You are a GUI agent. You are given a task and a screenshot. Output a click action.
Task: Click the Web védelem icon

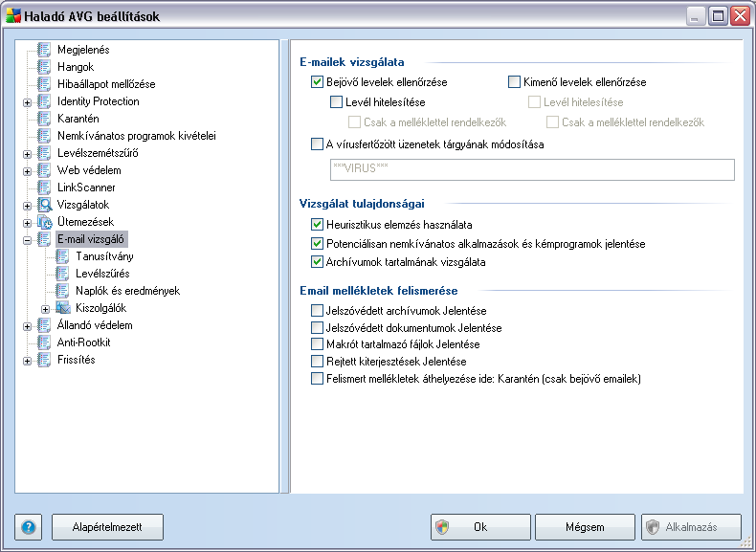[44, 170]
